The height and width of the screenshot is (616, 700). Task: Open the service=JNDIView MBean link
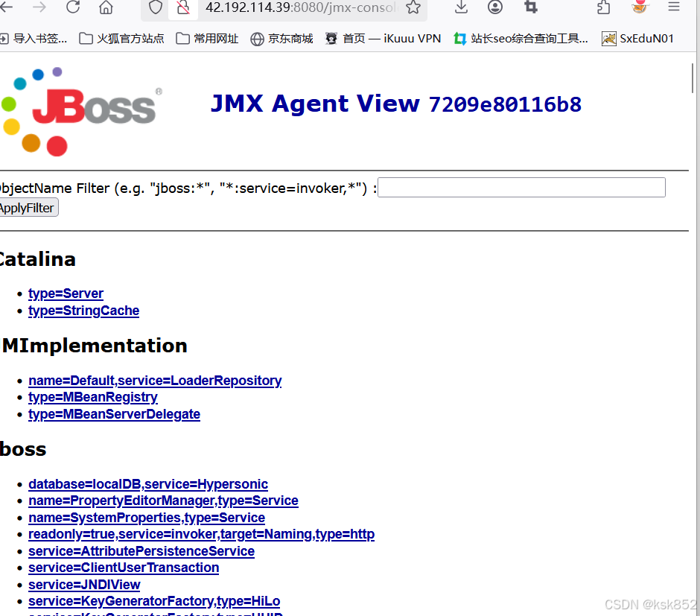pos(83,585)
